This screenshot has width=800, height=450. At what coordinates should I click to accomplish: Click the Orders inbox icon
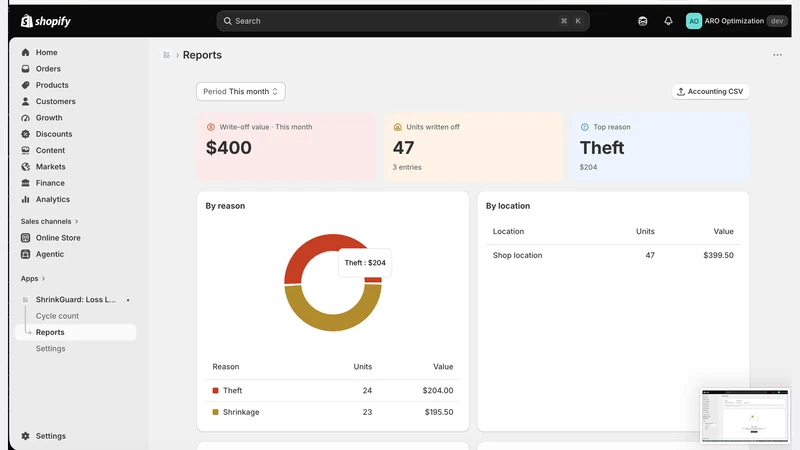(x=26, y=68)
